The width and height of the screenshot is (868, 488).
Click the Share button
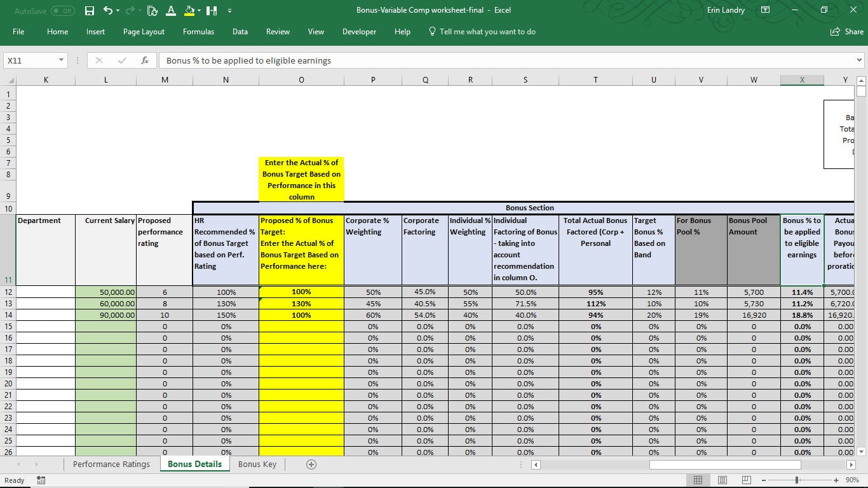click(x=846, y=31)
